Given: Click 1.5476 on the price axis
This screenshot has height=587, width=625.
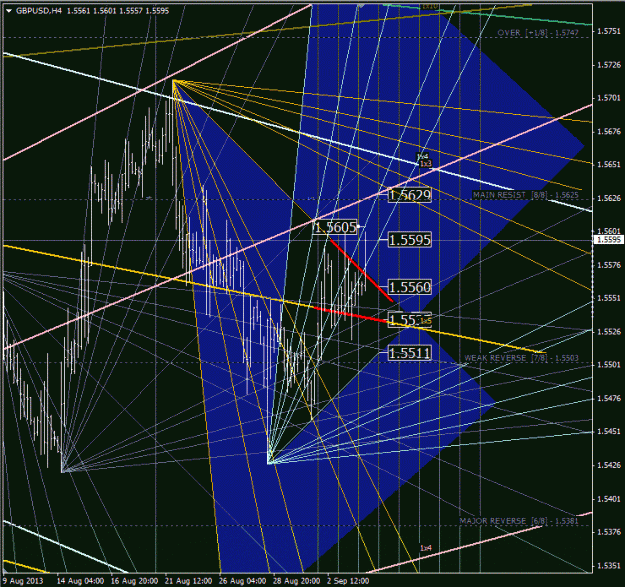Looking at the screenshot, I should pos(609,398).
